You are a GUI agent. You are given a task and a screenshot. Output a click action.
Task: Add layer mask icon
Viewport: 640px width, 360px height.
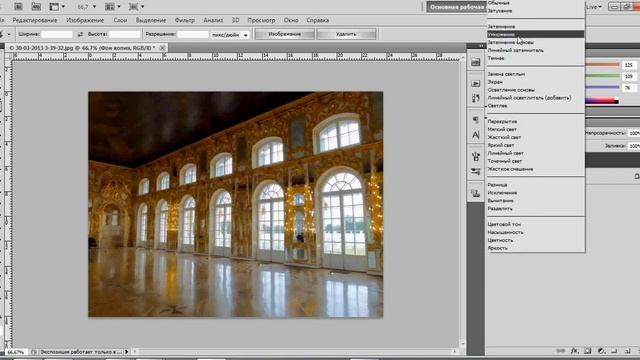click(x=587, y=351)
